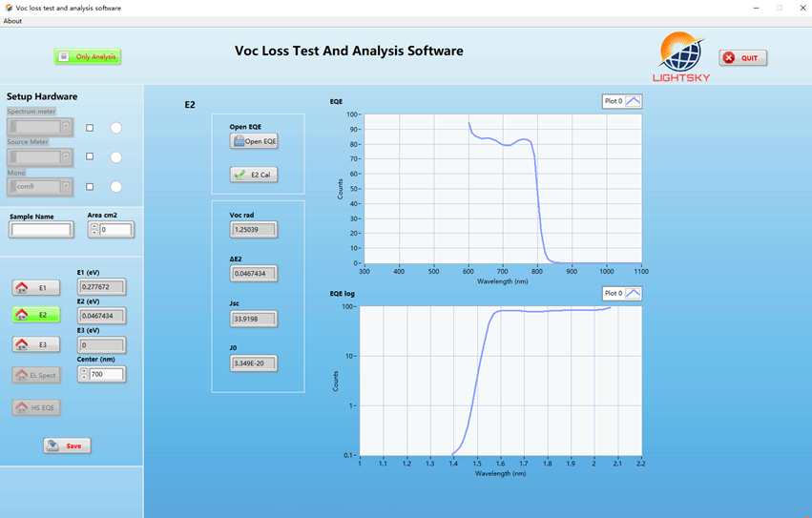Viewport: 812px width, 518px height.
Task: Open the About menu
Action: 12,21
